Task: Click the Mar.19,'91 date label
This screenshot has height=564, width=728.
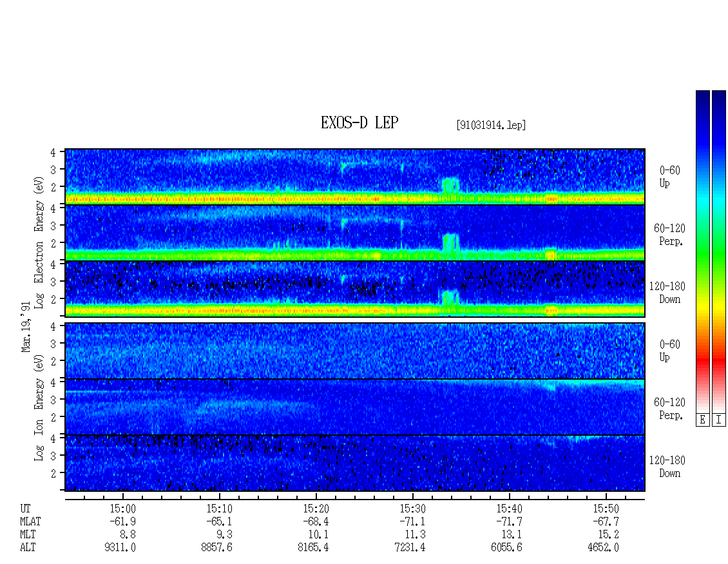Action: point(26,327)
